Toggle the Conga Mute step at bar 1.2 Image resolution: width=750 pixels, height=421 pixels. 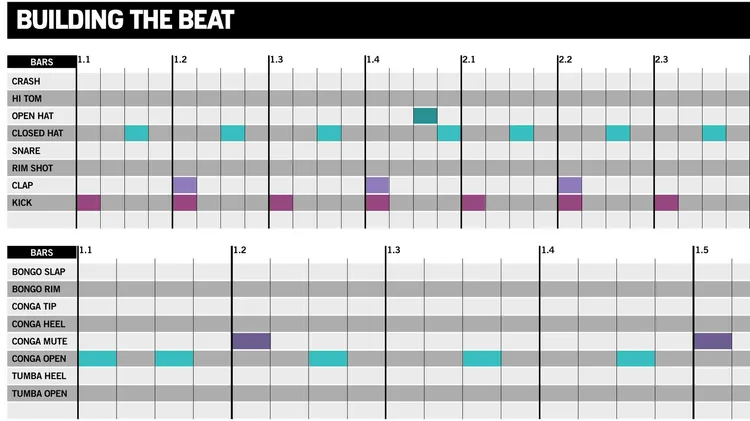pos(252,341)
